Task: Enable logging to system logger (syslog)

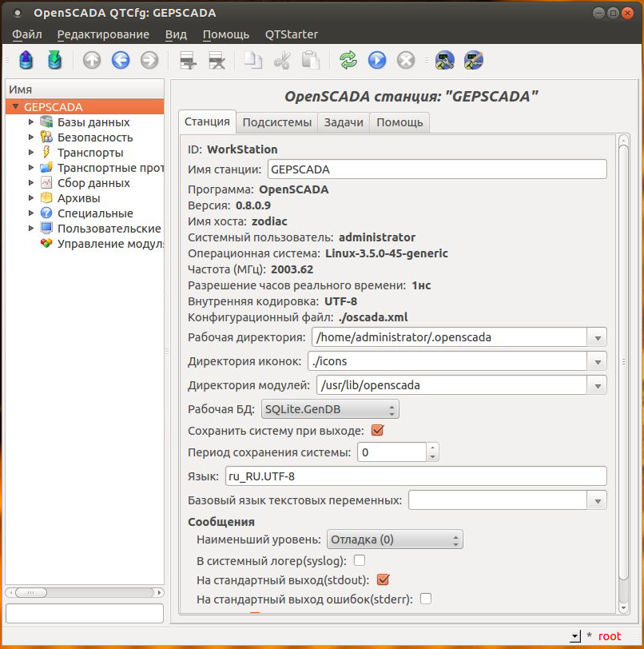Action: (360, 559)
